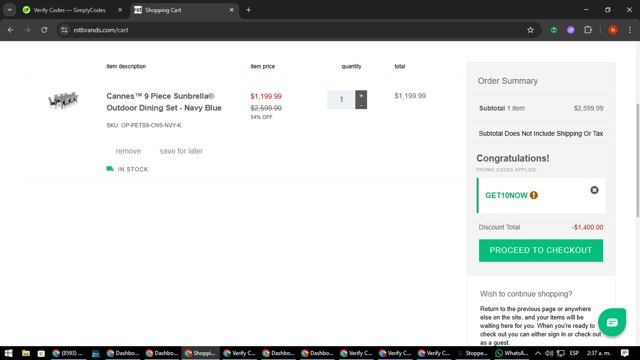Open the Stoppe... taskbar window
The image size is (640, 360).
472,353
